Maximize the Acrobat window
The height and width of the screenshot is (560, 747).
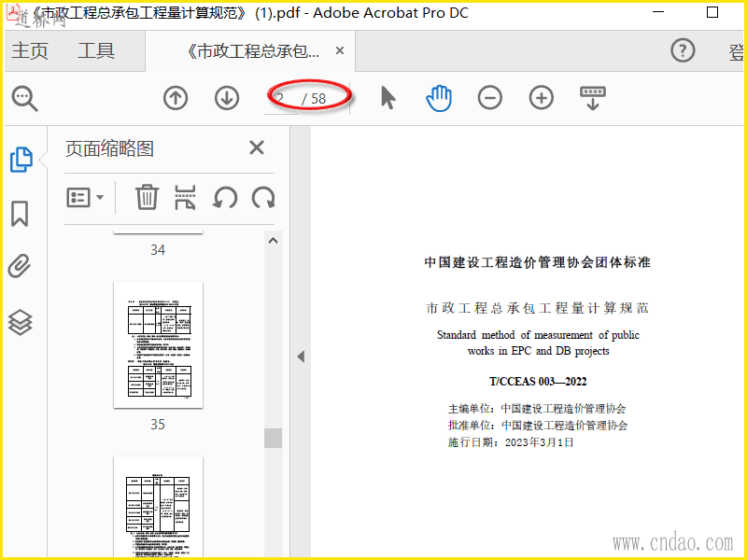point(712,12)
